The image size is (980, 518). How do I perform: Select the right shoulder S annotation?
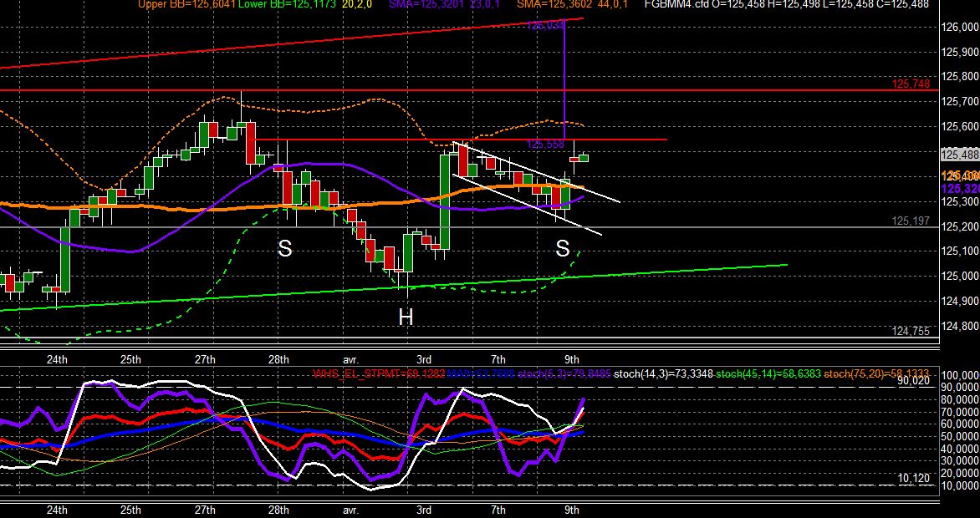[x=563, y=249]
